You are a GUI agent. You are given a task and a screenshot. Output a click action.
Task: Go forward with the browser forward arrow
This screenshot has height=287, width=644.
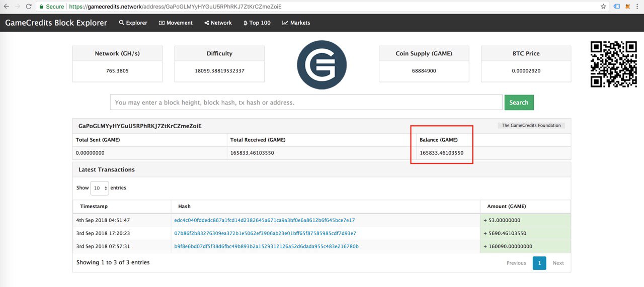(x=18, y=7)
